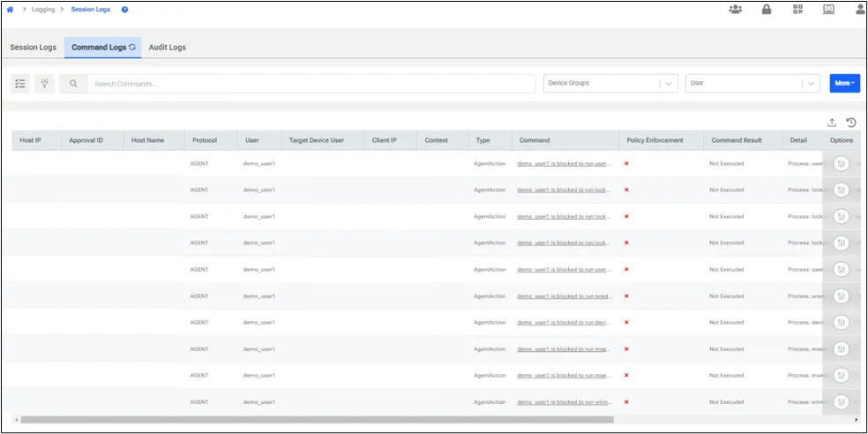The image size is (868, 434).
Task: Click the red X in the 'run wlrm...' row
Action: tap(626, 402)
